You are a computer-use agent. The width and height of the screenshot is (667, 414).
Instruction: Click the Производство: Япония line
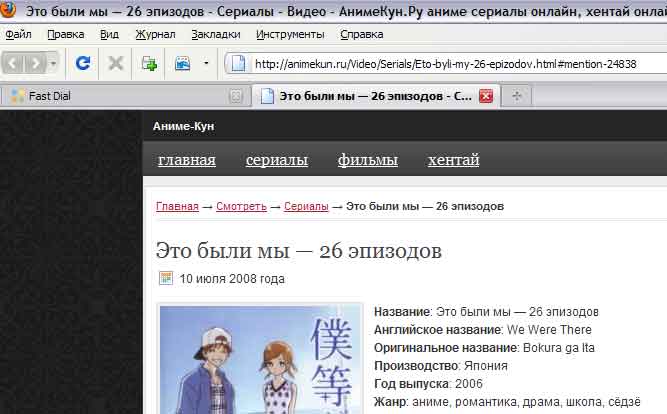pos(441,366)
